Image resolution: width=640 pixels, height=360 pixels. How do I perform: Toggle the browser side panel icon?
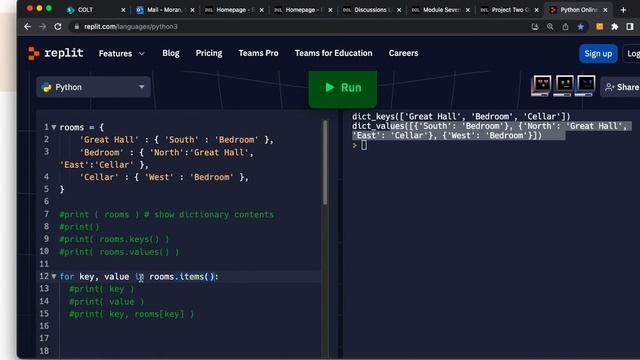click(630, 27)
